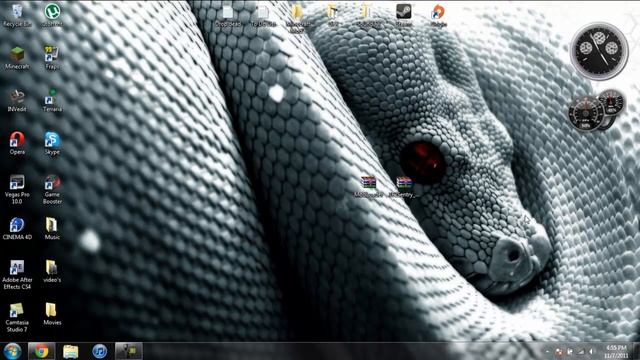Open the Terraria shortcut
The width and height of the screenshot is (640, 360).
[x=52, y=100]
